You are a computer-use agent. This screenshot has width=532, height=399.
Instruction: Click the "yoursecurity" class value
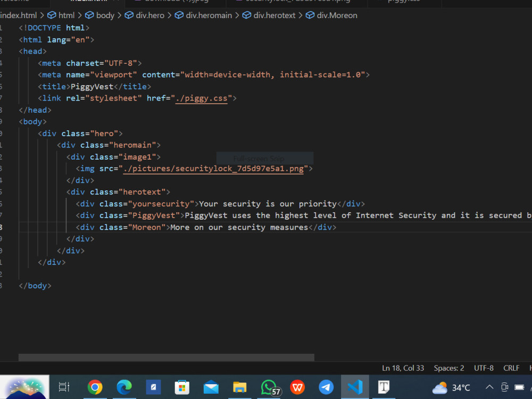(x=161, y=204)
